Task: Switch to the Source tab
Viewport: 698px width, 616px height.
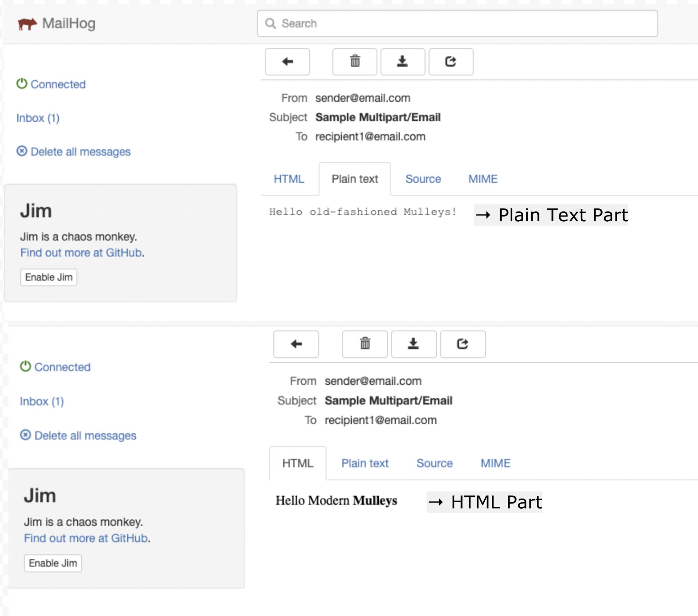Action: pyautogui.click(x=423, y=178)
